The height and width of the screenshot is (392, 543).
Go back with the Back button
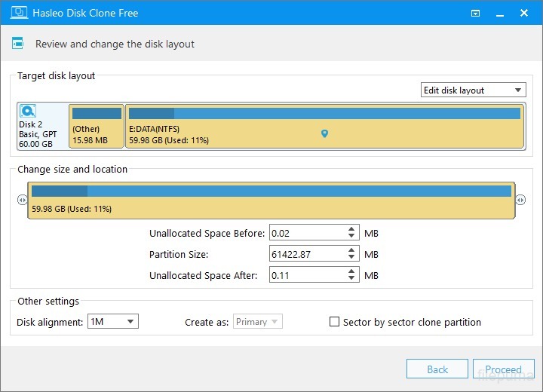coord(437,369)
